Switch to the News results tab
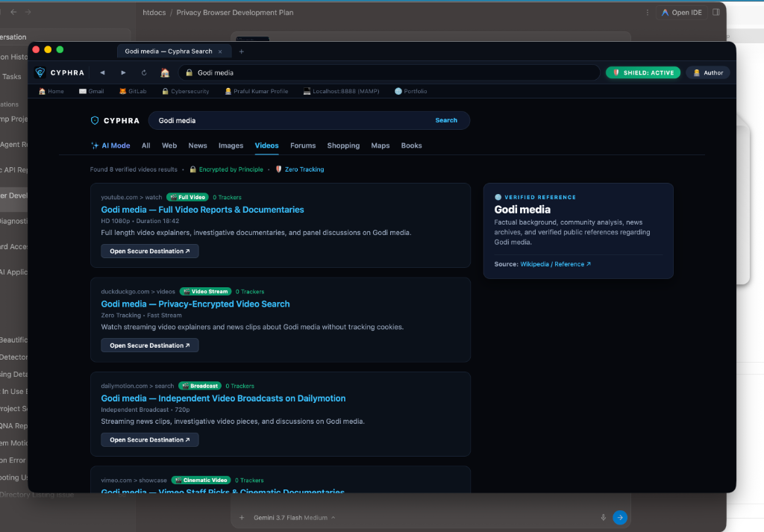This screenshot has width=764, height=532. [197, 145]
